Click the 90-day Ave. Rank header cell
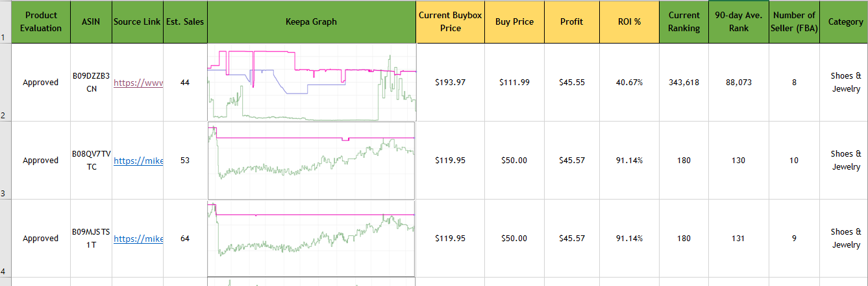Image resolution: width=868 pixels, height=286 pixels. (x=739, y=22)
